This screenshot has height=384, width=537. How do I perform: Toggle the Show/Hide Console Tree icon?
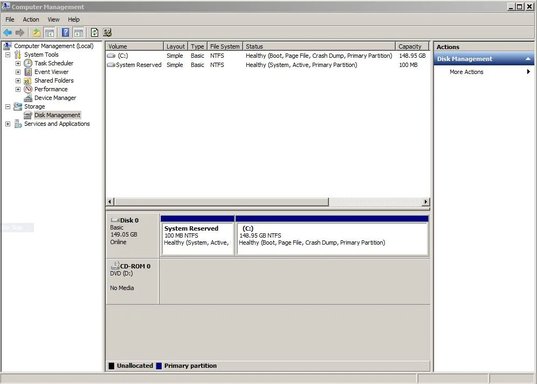(50, 33)
